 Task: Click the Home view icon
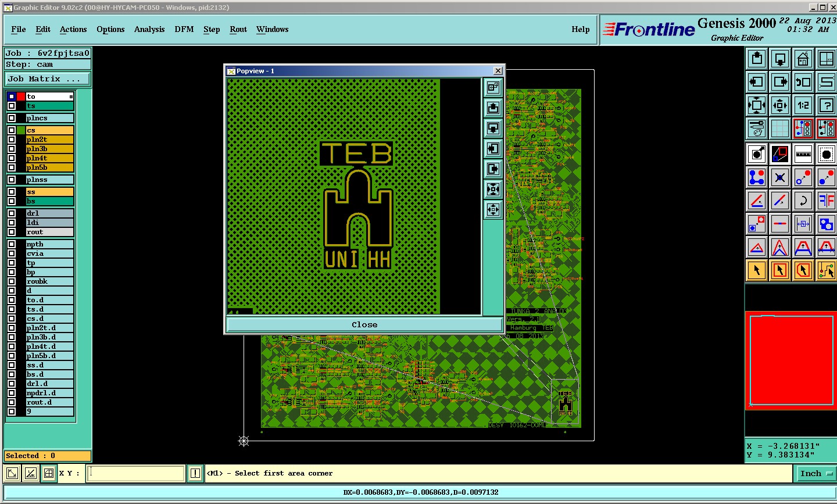pos(803,59)
